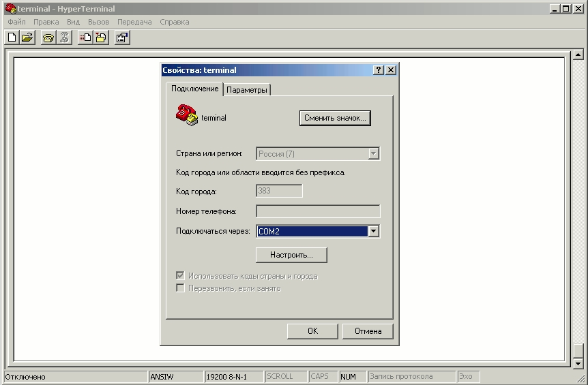
Task: Confirm the dialog with OK button
Action: coord(312,331)
